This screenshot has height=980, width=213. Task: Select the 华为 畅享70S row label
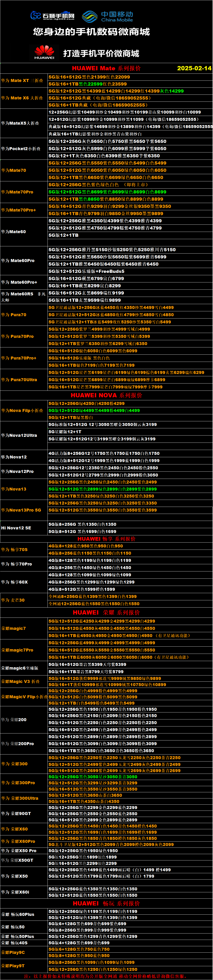pyautogui.click(x=14, y=550)
